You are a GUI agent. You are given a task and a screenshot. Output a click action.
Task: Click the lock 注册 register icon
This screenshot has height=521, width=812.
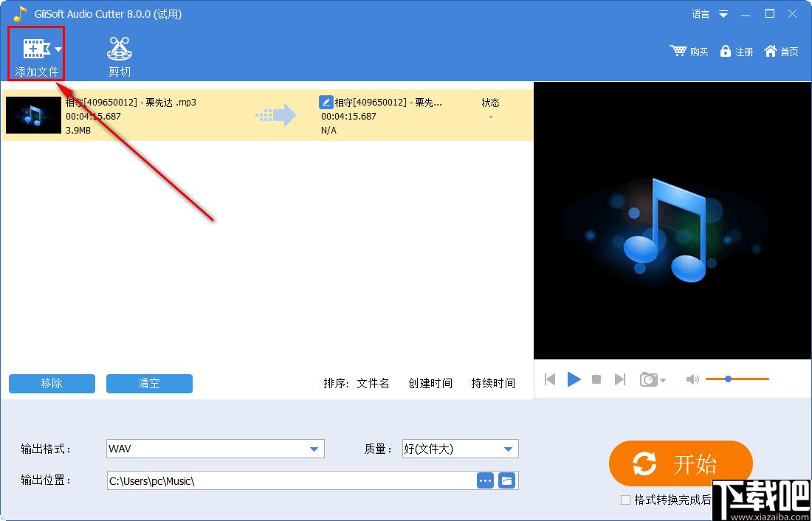(x=725, y=51)
